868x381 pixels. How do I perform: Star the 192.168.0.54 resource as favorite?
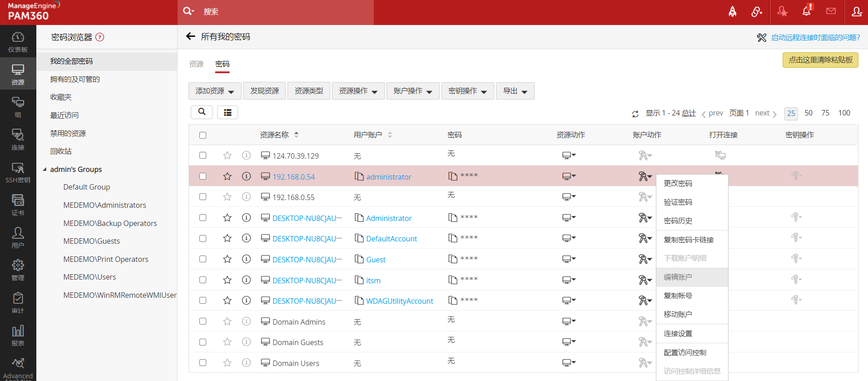click(x=227, y=176)
